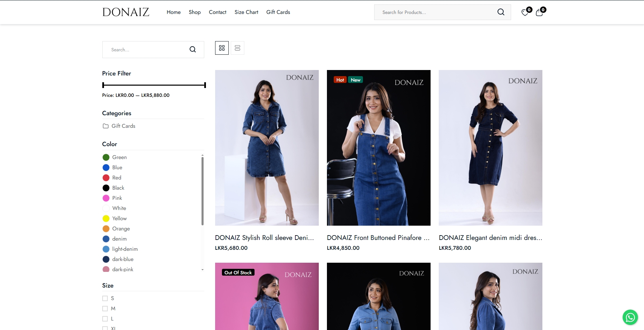Open WhatsApp chat button

point(630,317)
